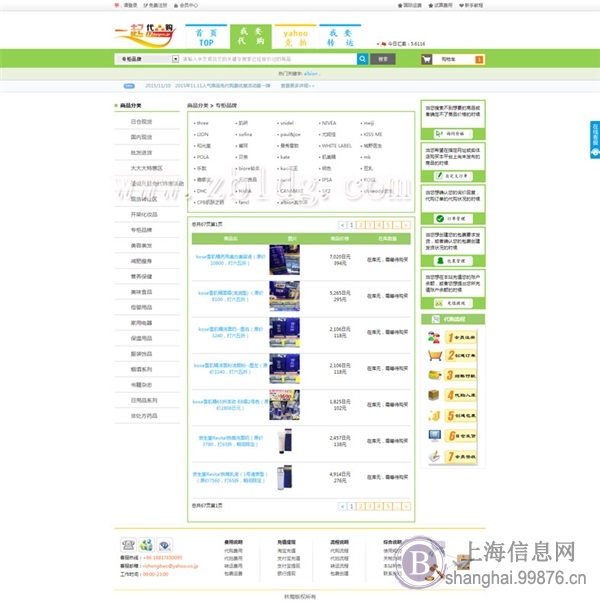The height and width of the screenshot is (603, 600).
Task: Click the recharge withdraw button in sidebar
Action: pyautogui.click(x=453, y=303)
